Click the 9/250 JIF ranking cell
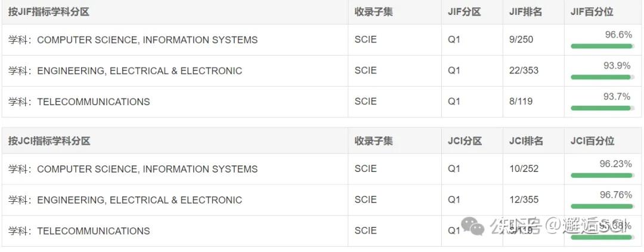 click(x=521, y=39)
